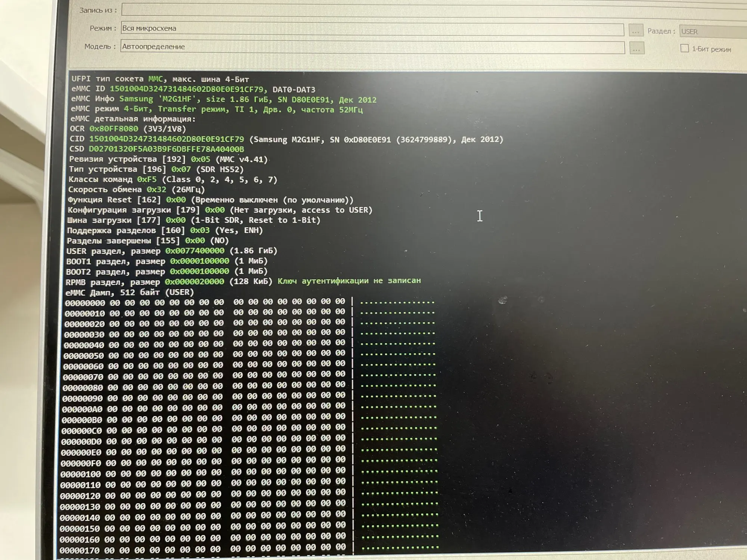Enable the '1-Бит режим' checkbox
This screenshot has width=747, height=560.
click(x=684, y=48)
